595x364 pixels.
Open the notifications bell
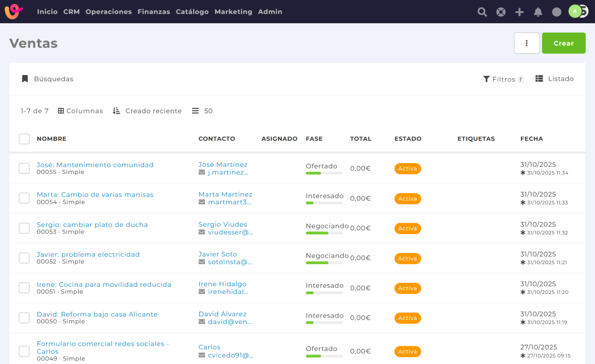pos(538,12)
